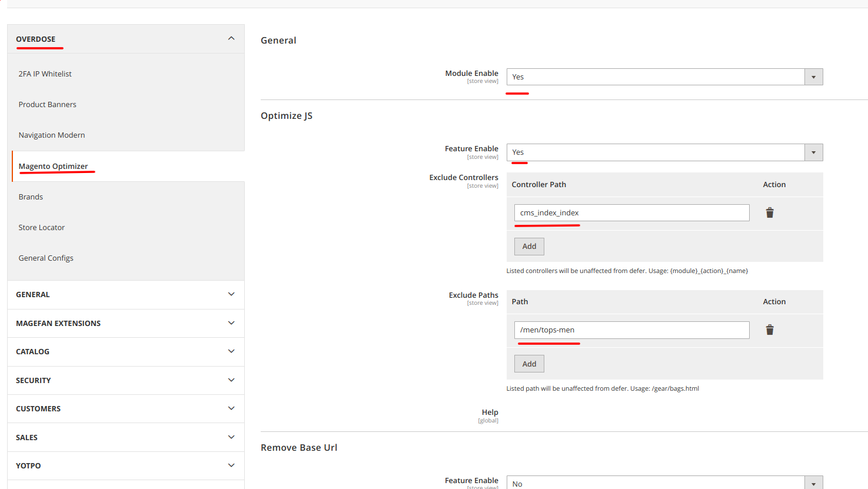Viewport: 868px width, 489px height.
Task: Delete the /men/tops-men path row
Action: (769, 330)
